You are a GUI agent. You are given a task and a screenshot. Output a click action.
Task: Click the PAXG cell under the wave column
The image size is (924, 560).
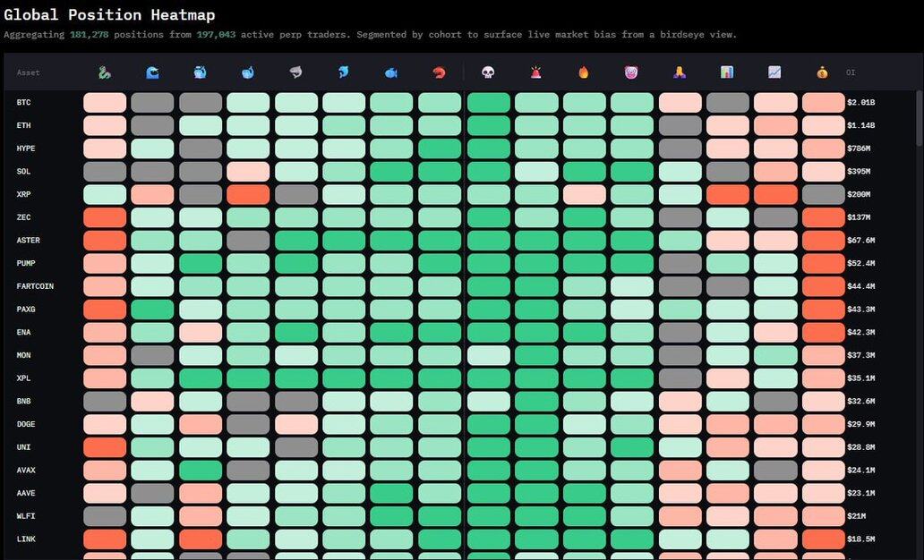152,310
